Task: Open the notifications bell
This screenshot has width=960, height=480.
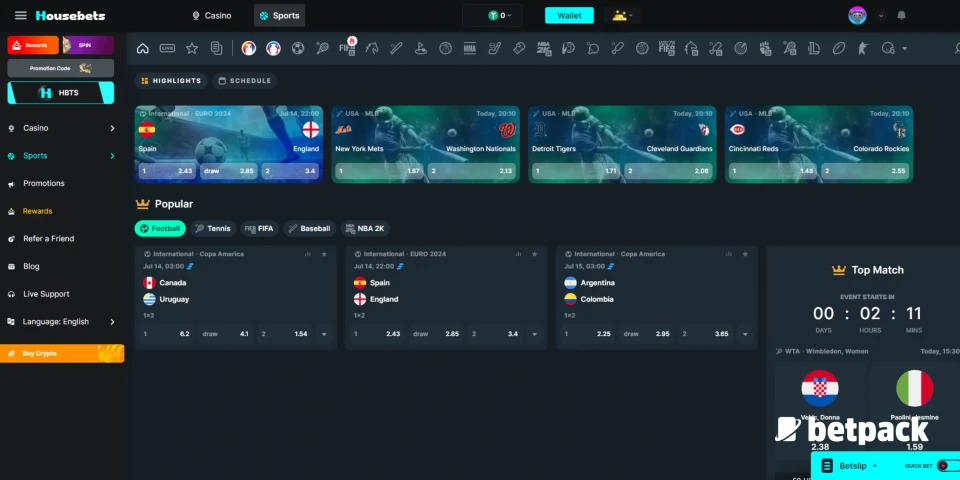Action: coord(901,15)
